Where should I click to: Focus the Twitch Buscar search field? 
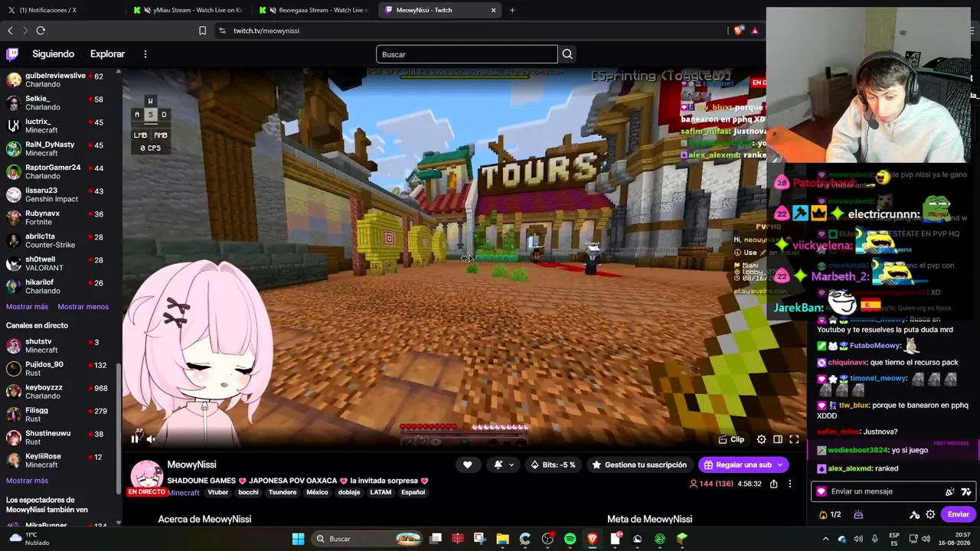467,54
